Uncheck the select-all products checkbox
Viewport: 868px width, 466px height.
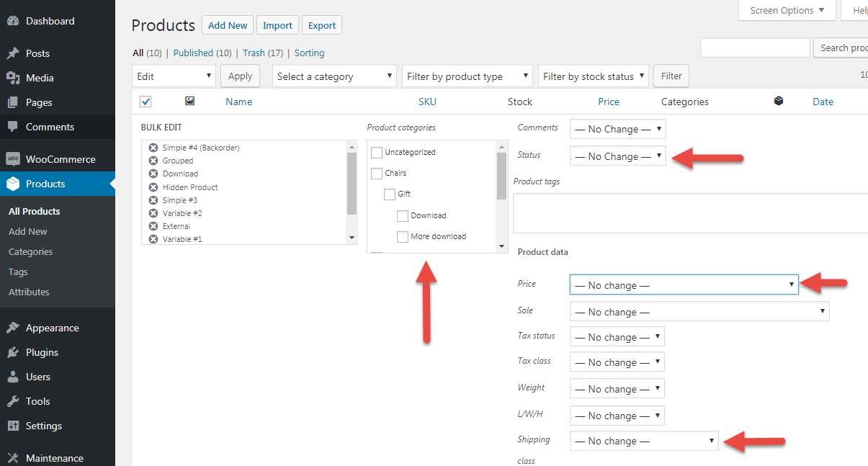click(145, 102)
